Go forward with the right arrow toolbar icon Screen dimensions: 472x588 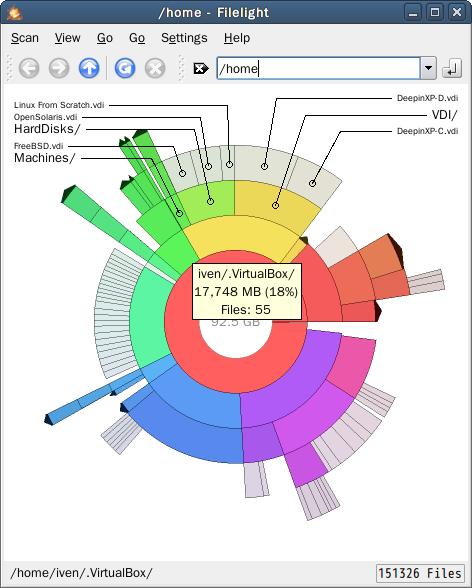point(59,68)
